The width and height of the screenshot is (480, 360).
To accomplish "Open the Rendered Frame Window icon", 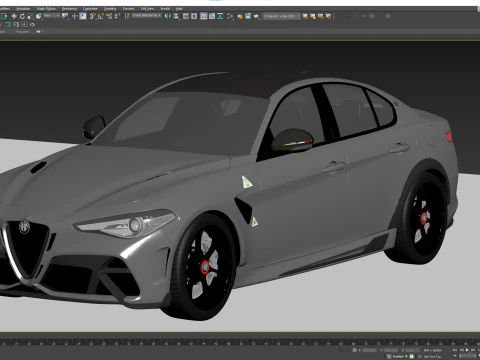I will (248, 16).
